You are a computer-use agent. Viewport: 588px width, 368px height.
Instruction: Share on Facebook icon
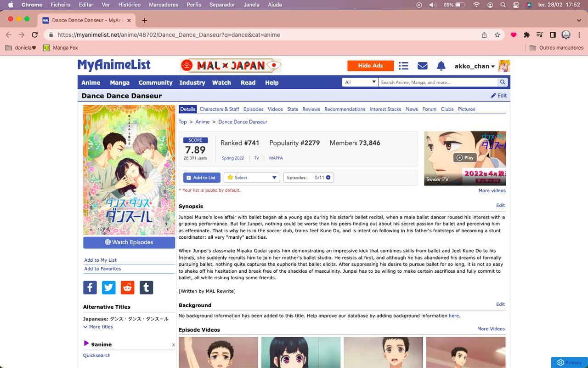click(90, 287)
